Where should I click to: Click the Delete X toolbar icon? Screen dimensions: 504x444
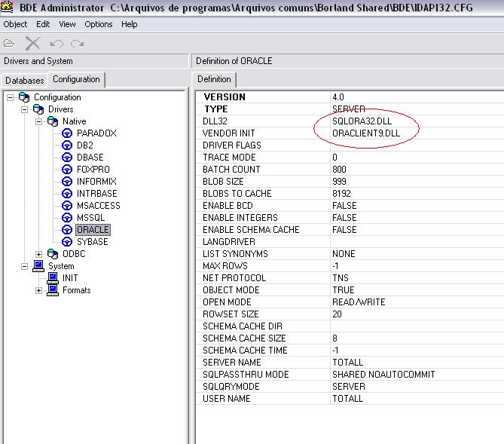click(x=32, y=44)
